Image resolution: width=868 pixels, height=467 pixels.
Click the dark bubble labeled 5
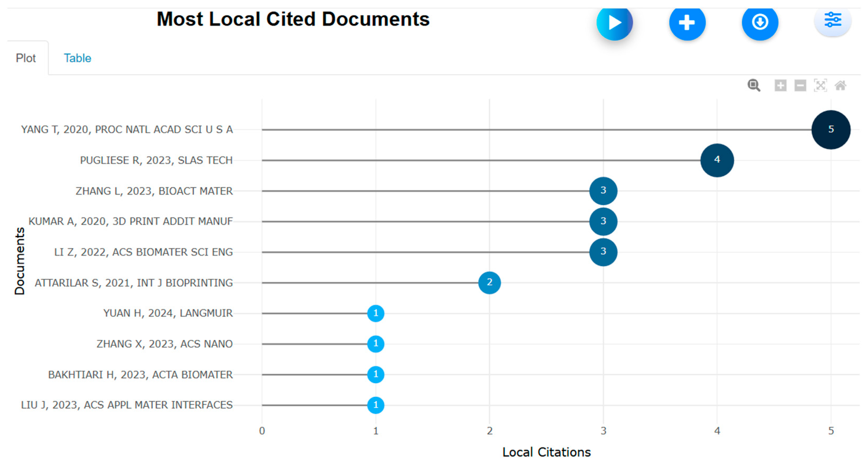pos(831,129)
